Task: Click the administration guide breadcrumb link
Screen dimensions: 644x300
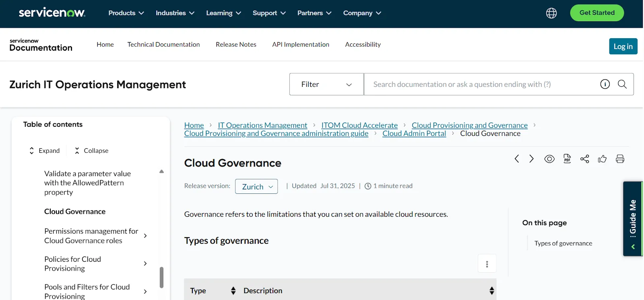Action: (276, 134)
